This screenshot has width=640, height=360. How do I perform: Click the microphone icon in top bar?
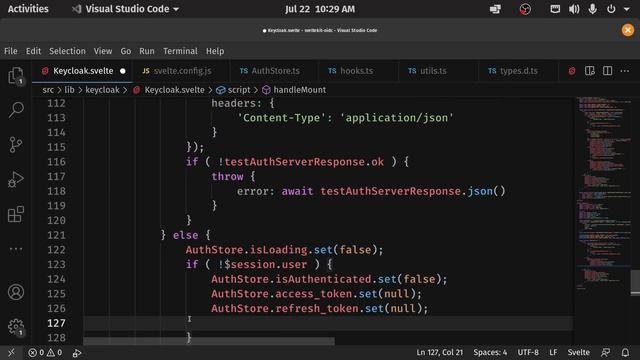click(592, 9)
